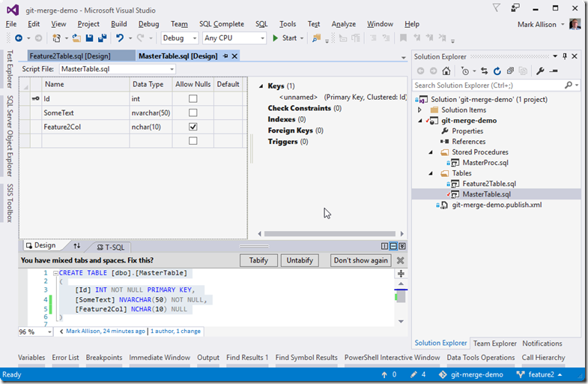Click the Collapse All icon in Solution Explorer

click(x=510, y=71)
